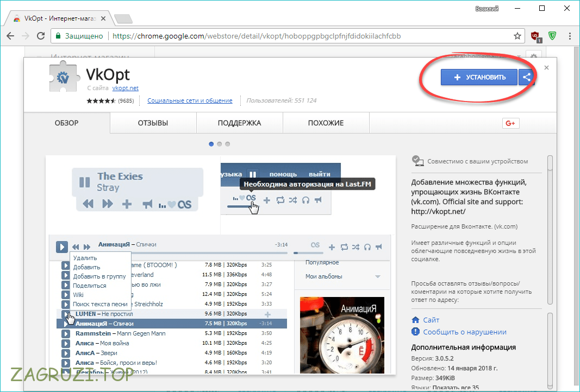Viewport: 580px width, 392px height.
Task: Go back to the previous page
Action: [x=10, y=36]
